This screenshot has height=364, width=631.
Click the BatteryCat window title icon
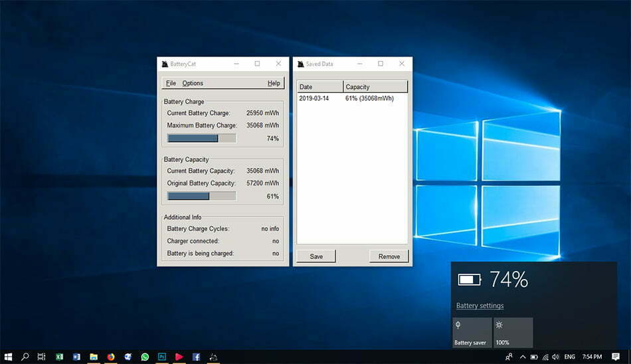(165, 64)
